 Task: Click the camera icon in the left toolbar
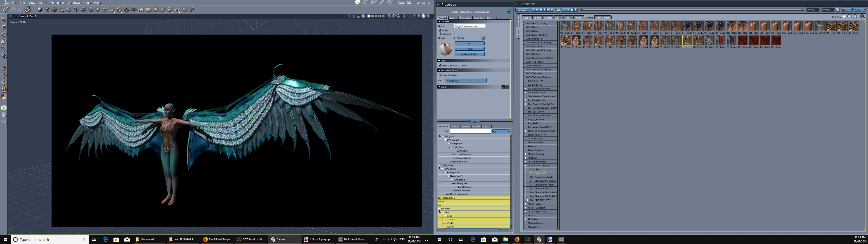click(x=4, y=108)
